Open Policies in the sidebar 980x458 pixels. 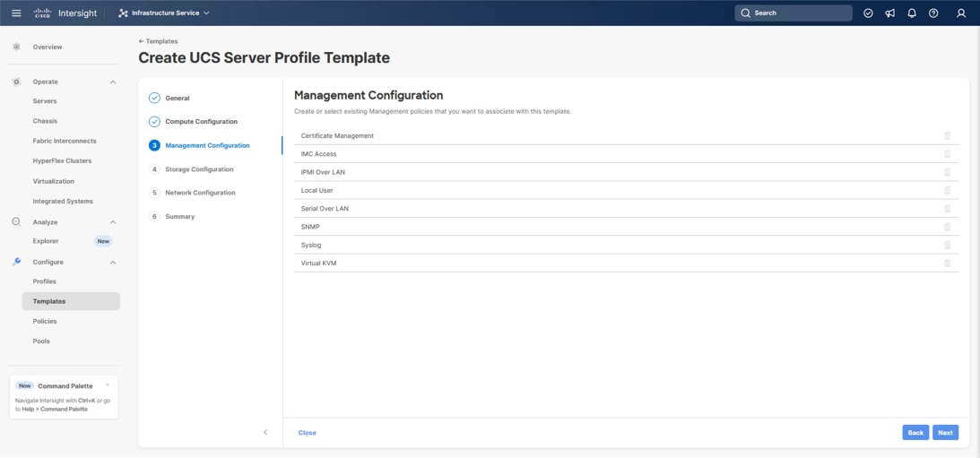point(45,321)
